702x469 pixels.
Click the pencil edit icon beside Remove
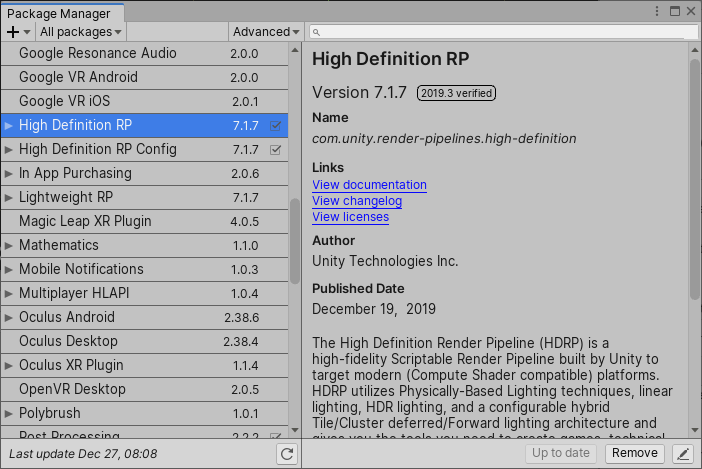click(x=683, y=454)
